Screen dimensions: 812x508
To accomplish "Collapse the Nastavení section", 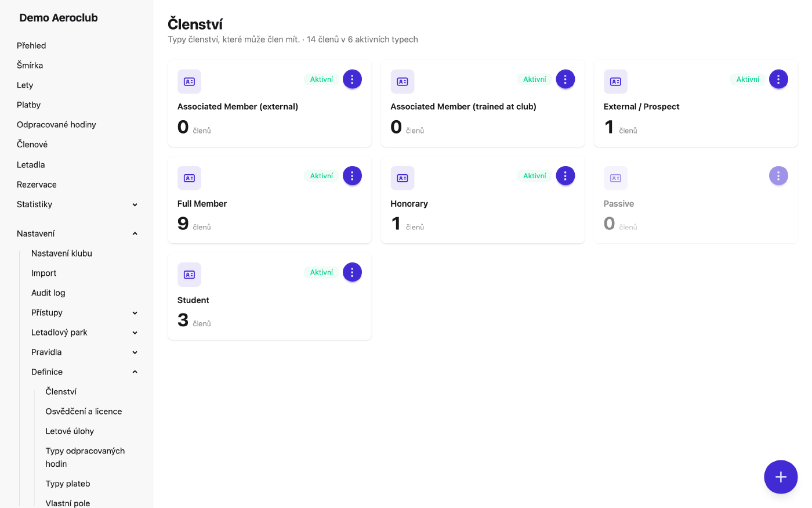I will point(77,233).
